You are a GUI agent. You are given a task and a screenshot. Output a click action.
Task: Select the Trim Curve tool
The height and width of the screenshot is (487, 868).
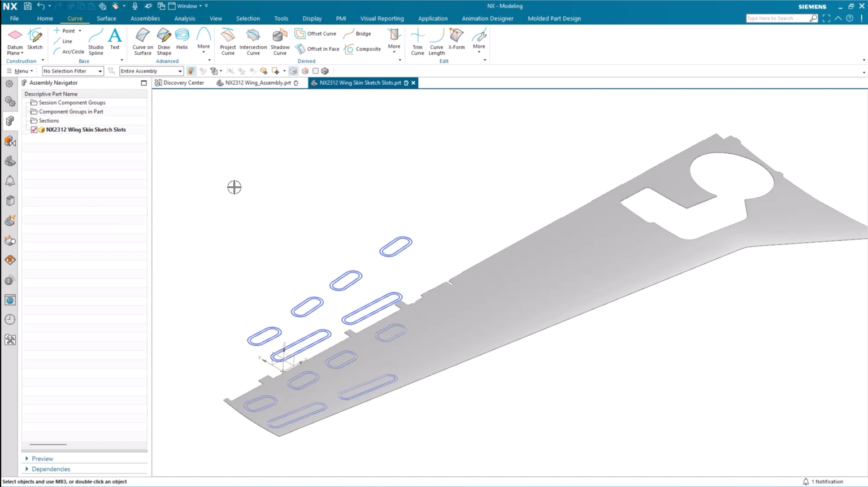417,42
